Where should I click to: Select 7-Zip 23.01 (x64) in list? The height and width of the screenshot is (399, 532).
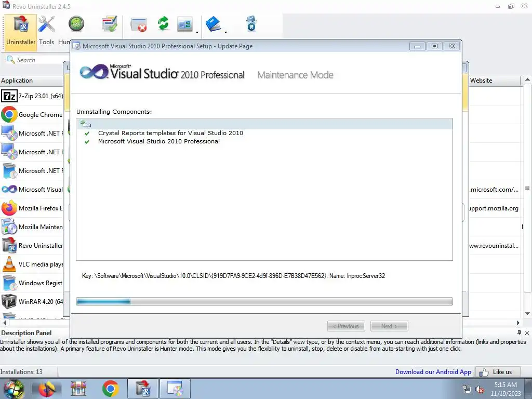click(x=32, y=96)
